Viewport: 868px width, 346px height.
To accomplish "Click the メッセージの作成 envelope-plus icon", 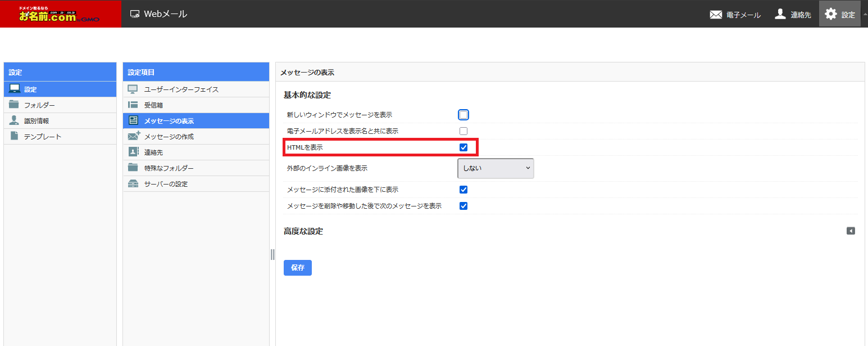I will (x=134, y=136).
